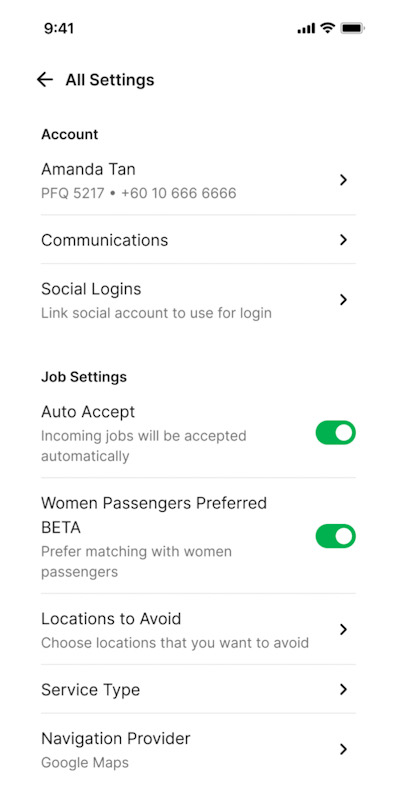Disable the Women Passengers Preferred toggle
This screenshot has width=394, height=800.
point(335,536)
